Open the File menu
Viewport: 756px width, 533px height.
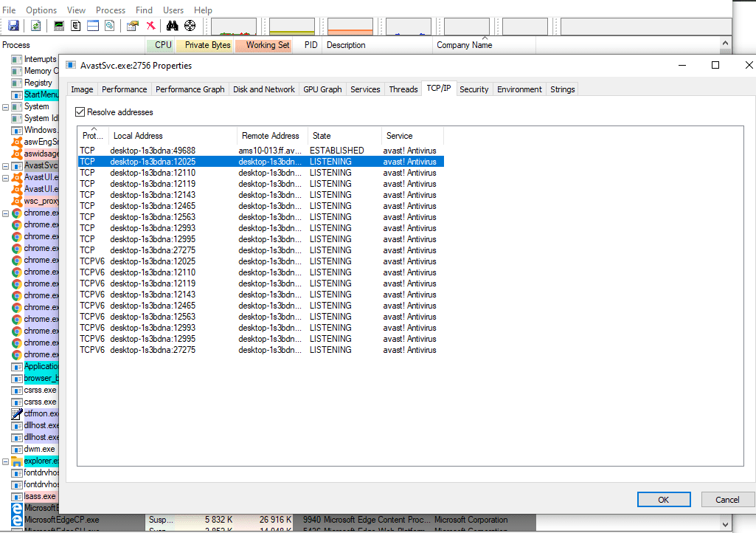click(9, 10)
